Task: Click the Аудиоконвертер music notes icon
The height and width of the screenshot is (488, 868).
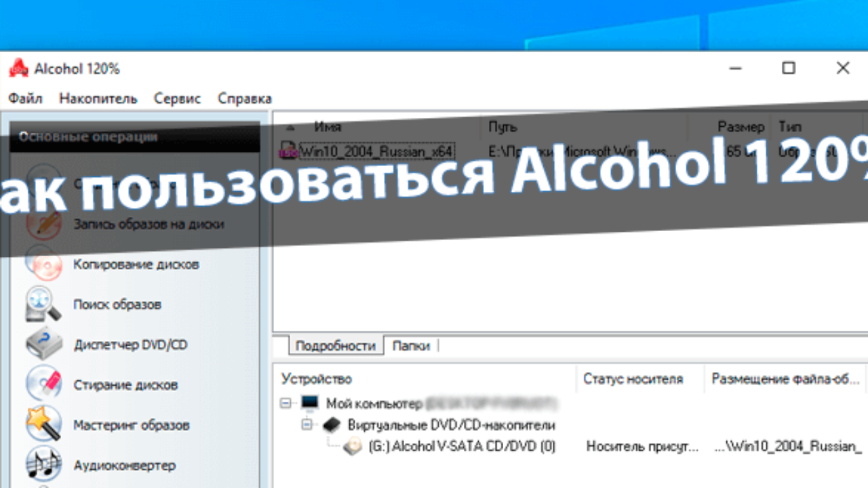Action: 44,465
